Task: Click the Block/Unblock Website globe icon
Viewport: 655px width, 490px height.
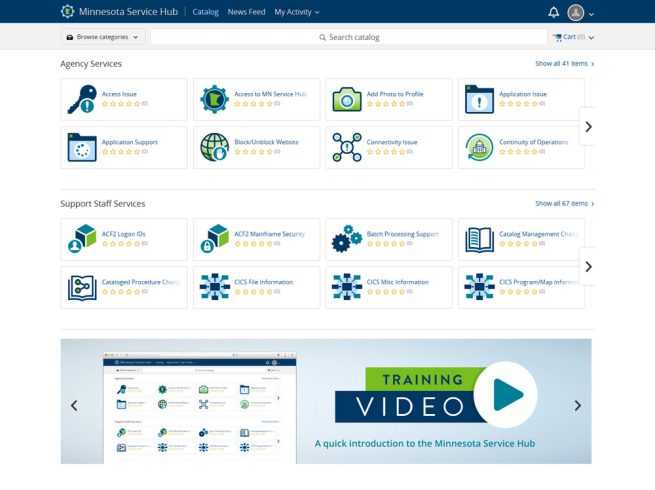Action: click(x=214, y=147)
